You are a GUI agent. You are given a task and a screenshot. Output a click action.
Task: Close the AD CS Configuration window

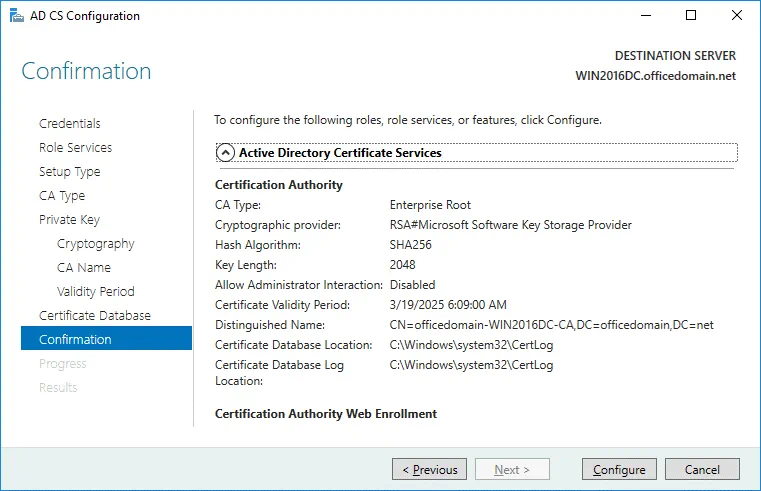(737, 16)
